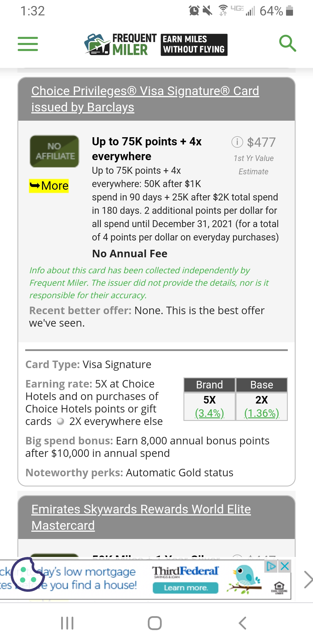313x644 pixels.
Task: Expand the yellow More link
Action: (x=49, y=186)
